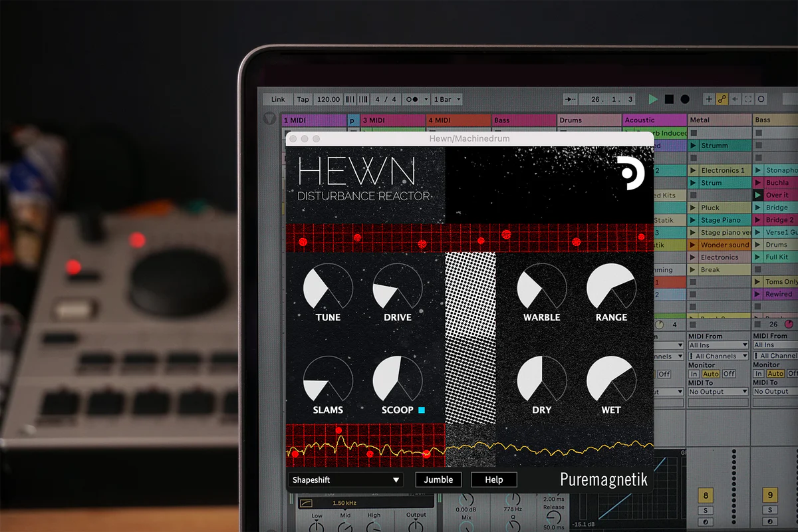Toggle the track 8 activator button
Screen dimensions: 798x532
(705, 495)
